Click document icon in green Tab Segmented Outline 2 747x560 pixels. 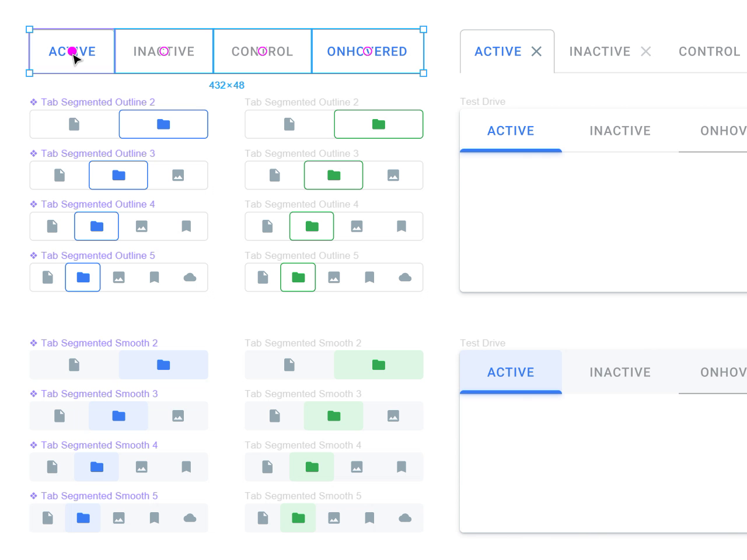[x=289, y=124]
